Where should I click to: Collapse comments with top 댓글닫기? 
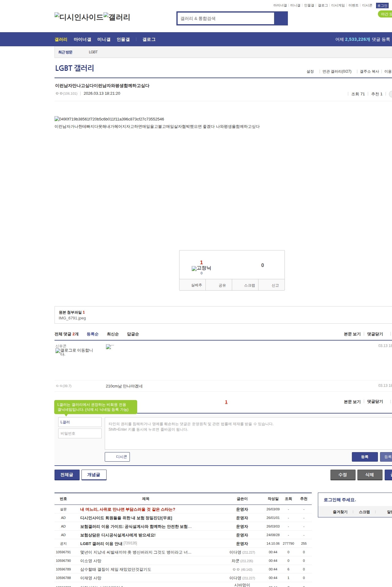375,334
